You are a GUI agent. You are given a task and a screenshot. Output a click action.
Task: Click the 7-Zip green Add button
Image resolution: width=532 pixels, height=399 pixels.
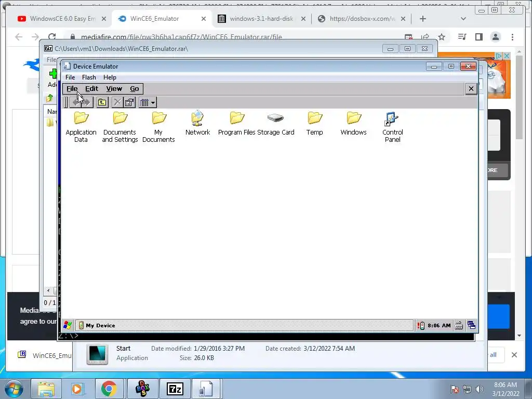tap(52, 78)
